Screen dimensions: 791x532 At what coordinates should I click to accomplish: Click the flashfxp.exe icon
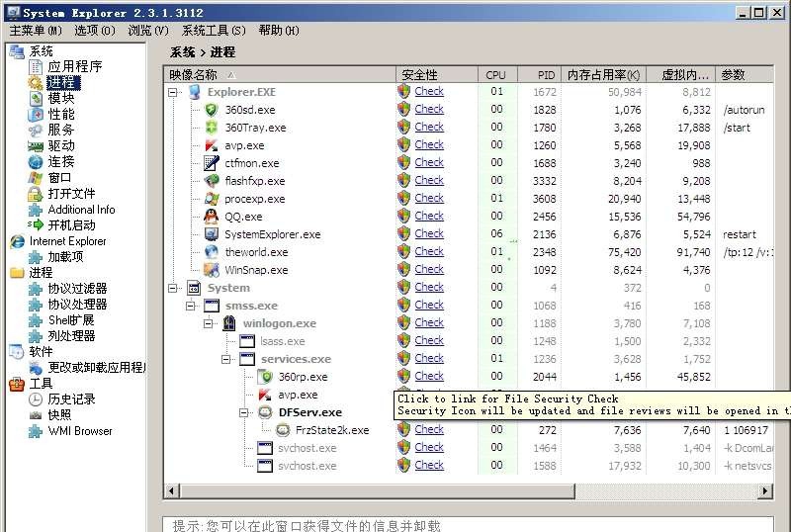(211, 181)
